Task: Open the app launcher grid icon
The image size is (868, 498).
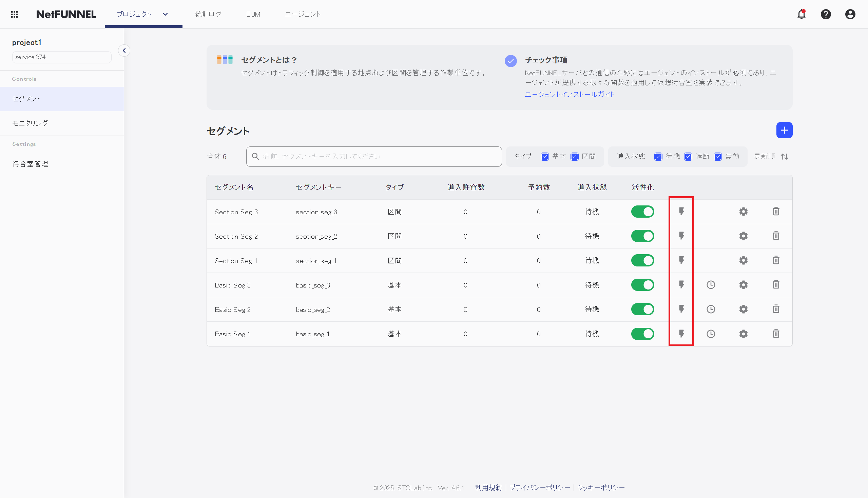Action: [14, 14]
